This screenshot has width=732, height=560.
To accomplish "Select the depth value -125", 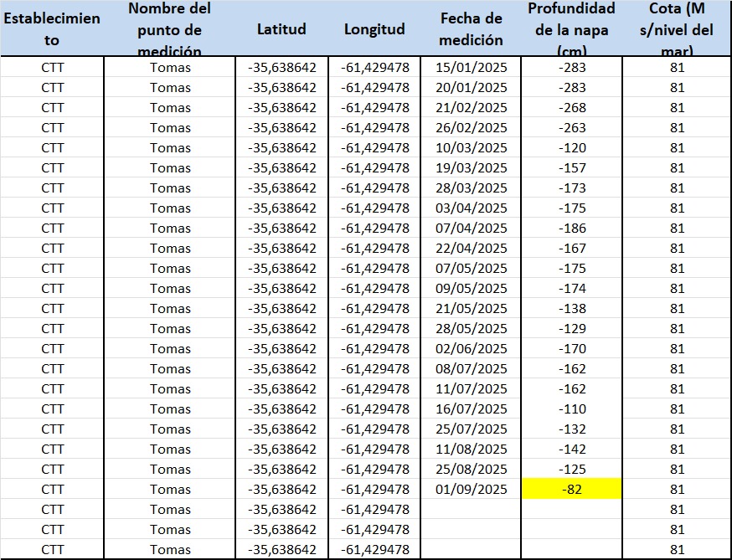I will [572, 469].
